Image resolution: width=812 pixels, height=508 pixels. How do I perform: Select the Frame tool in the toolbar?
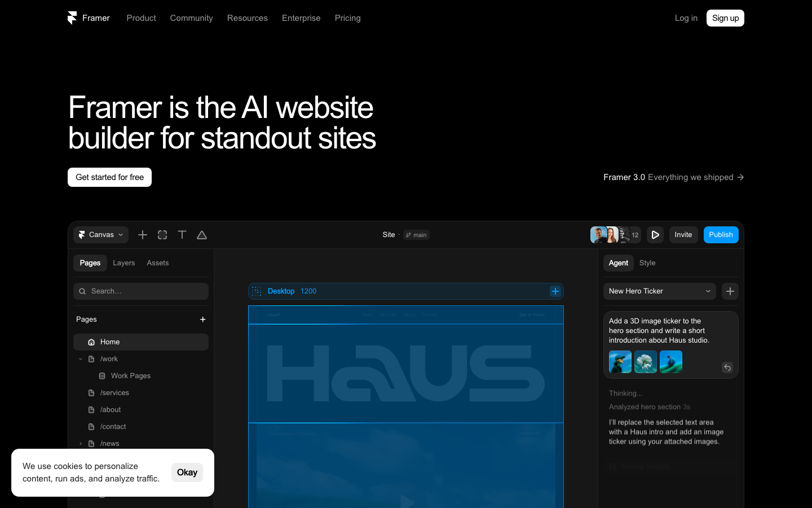point(162,235)
